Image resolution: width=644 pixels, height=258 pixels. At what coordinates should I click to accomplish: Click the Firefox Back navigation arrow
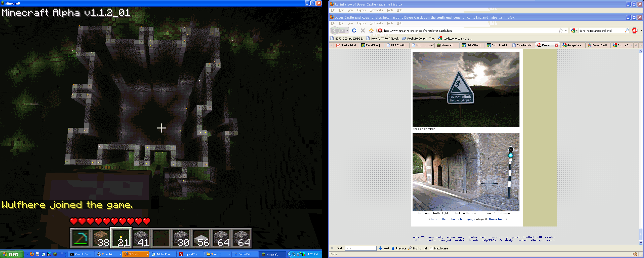[x=335, y=30]
